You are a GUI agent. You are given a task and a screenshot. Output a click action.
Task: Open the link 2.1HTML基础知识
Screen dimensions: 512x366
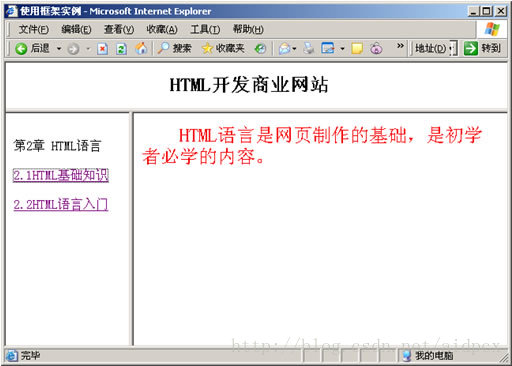pos(61,175)
